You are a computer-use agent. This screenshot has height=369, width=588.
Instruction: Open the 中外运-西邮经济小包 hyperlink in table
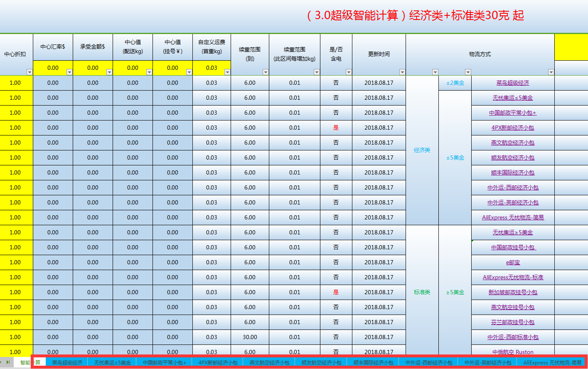tap(513, 188)
